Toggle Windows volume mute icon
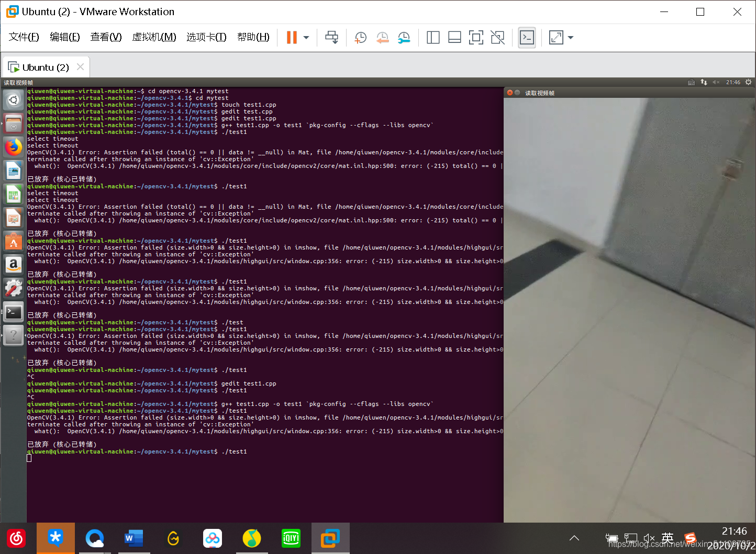This screenshot has width=756, height=554. (x=649, y=538)
